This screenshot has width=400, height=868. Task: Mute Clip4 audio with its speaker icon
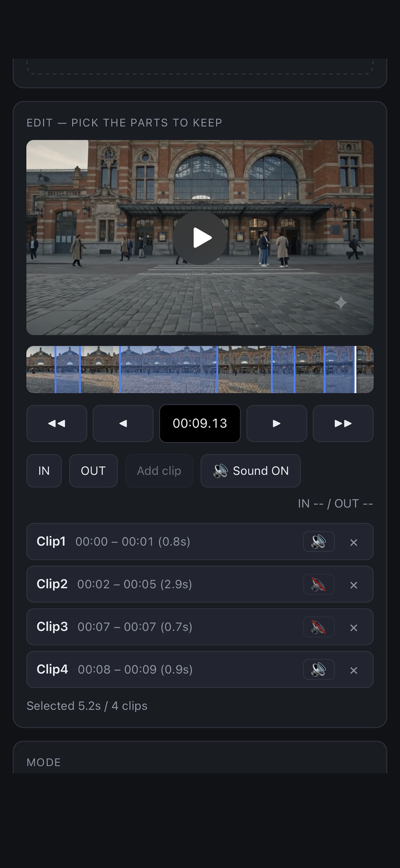point(319,670)
